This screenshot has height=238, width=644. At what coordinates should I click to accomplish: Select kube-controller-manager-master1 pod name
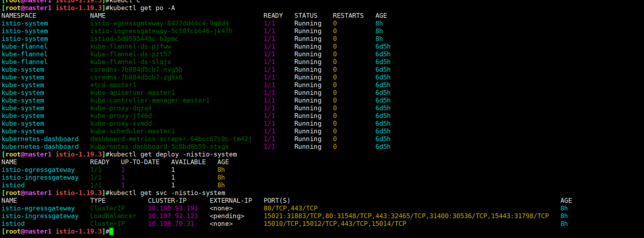[x=150, y=100]
